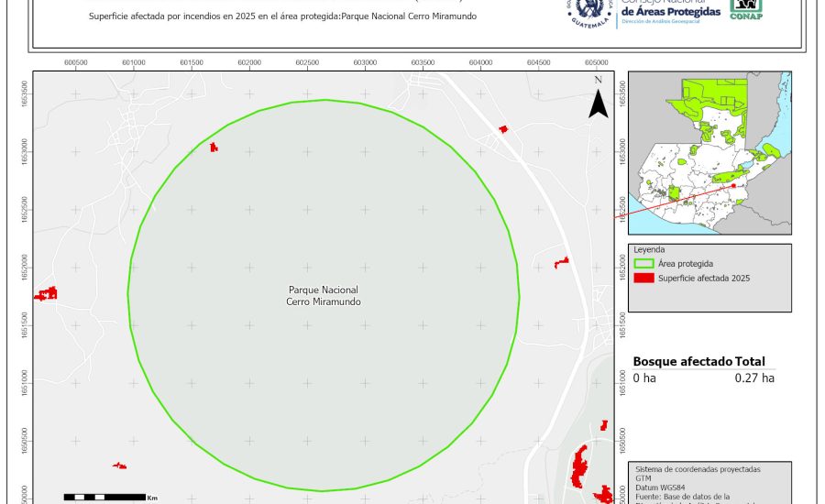Click the CONAP logo in header
This screenshot has width=825, height=504.
click(x=745, y=8)
